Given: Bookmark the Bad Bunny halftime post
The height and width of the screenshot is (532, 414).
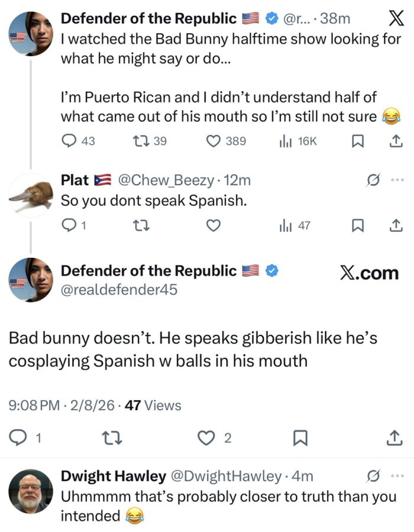Looking at the screenshot, I should (x=357, y=142).
